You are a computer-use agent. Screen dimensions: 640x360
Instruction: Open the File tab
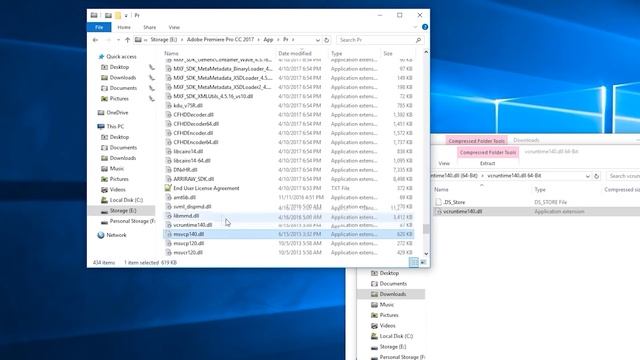point(99,27)
